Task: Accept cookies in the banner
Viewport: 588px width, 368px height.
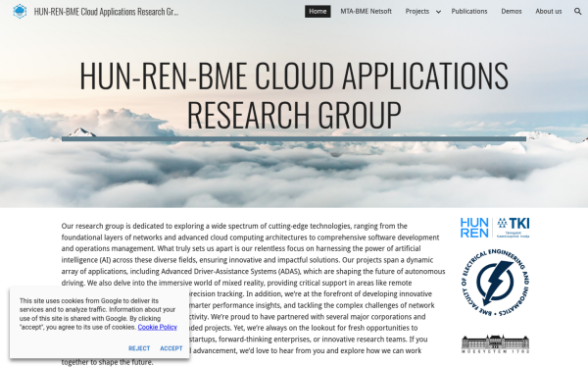Action: (171, 348)
